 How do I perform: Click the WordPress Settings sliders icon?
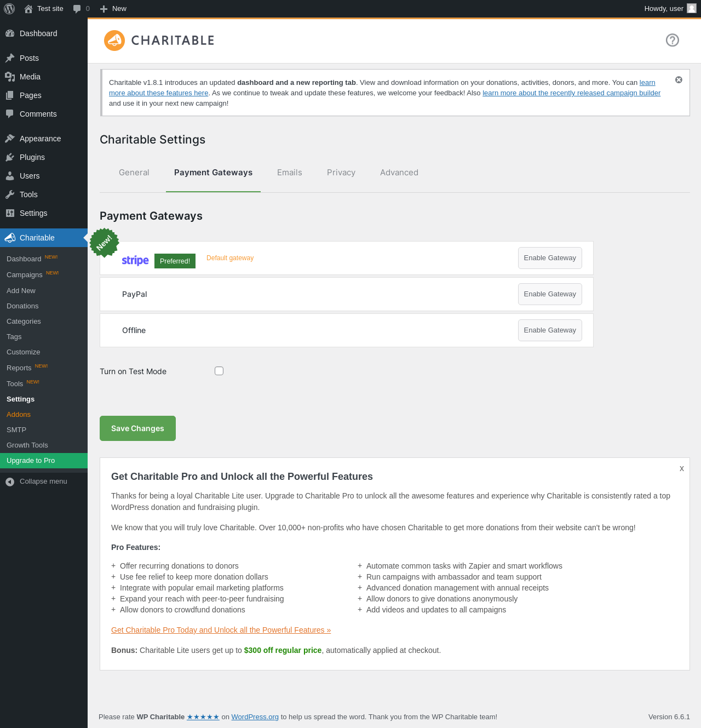(x=10, y=213)
